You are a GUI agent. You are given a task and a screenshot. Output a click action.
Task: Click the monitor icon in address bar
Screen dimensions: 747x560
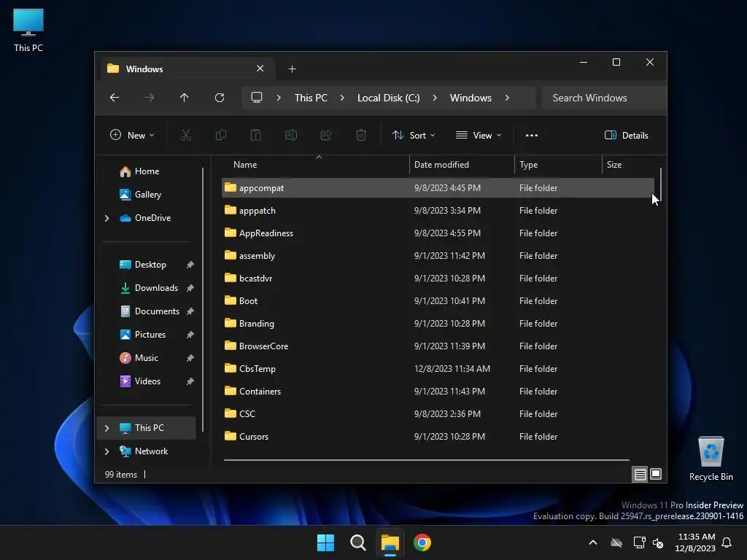click(257, 98)
